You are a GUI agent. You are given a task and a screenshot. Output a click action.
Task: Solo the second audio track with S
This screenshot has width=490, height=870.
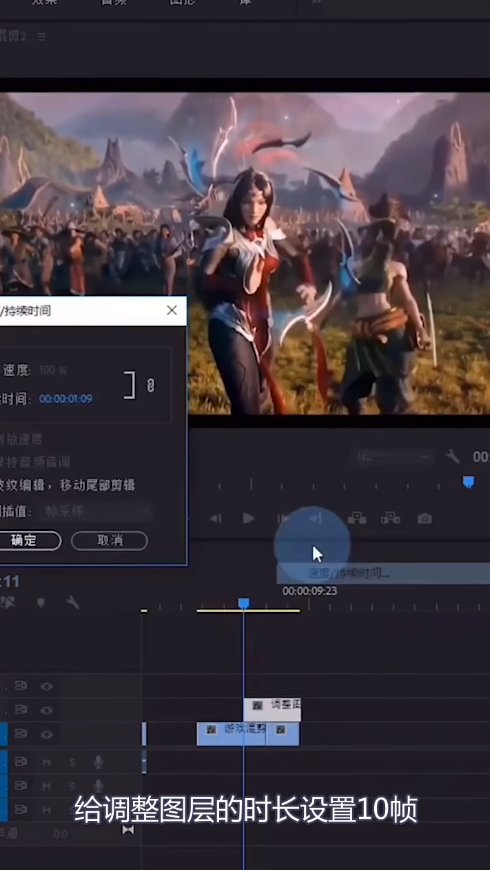pyautogui.click(x=72, y=786)
